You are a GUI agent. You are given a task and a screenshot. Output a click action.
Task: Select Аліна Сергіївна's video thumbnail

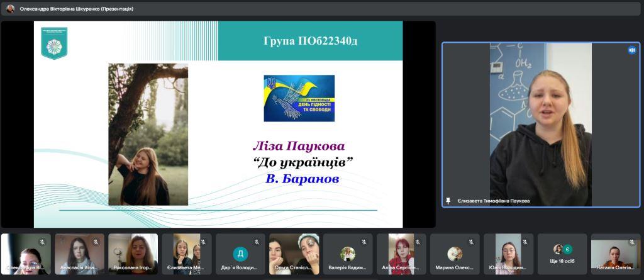[401, 254]
